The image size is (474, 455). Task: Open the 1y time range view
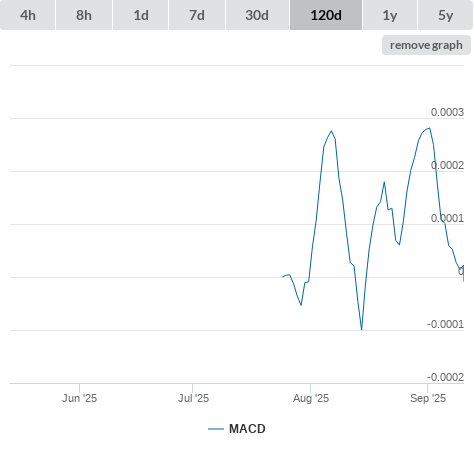pos(390,15)
